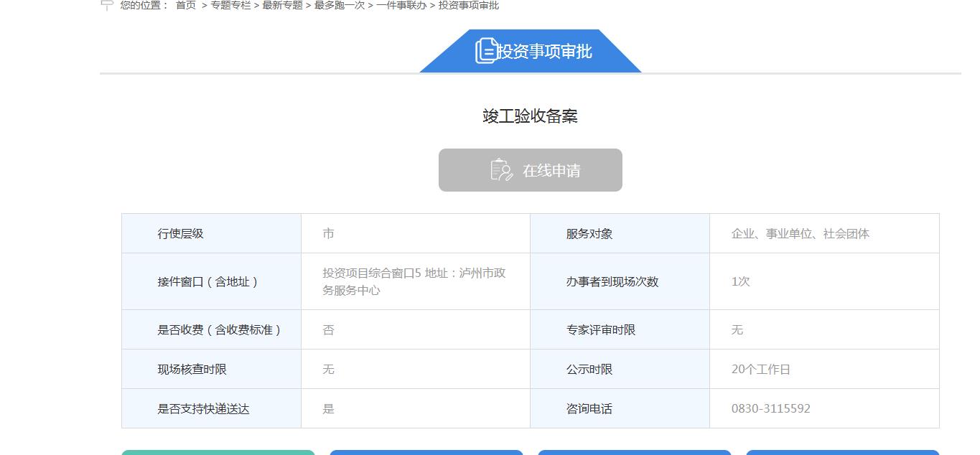Click the 咨询电话 label cell

pyautogui.click(x=589, y=408)
